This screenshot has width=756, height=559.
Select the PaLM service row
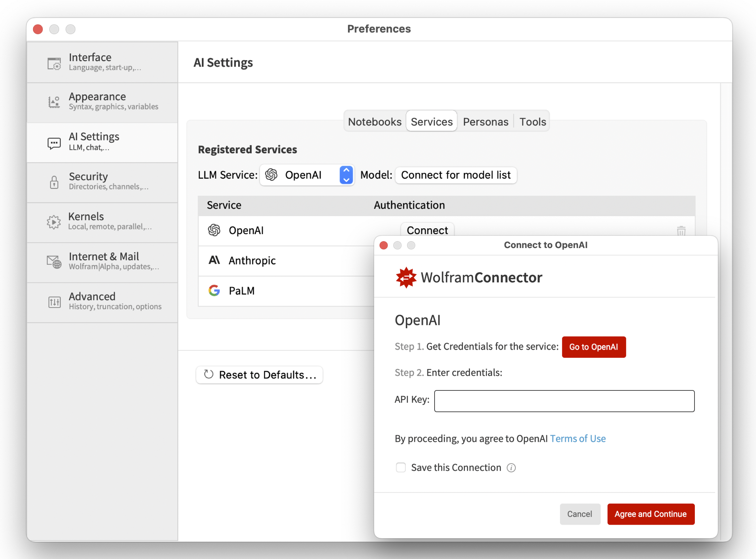click(x=286, y=291)
